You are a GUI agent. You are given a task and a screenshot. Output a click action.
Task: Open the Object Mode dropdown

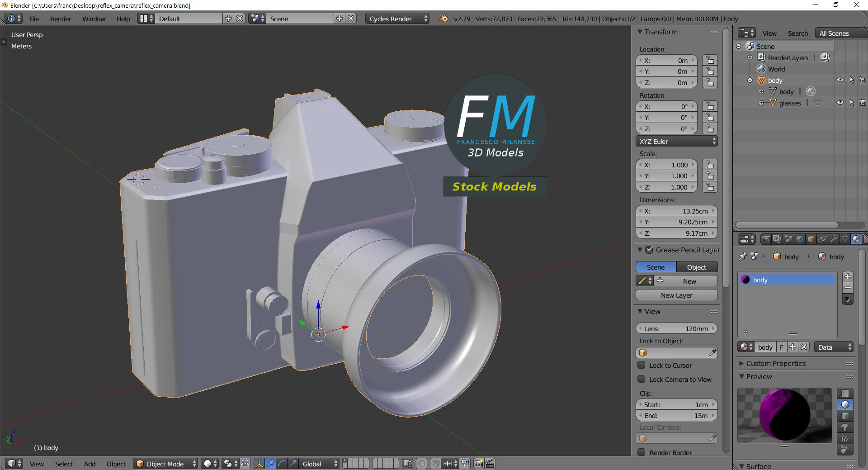pyautogui.click(x=165, y=464)
